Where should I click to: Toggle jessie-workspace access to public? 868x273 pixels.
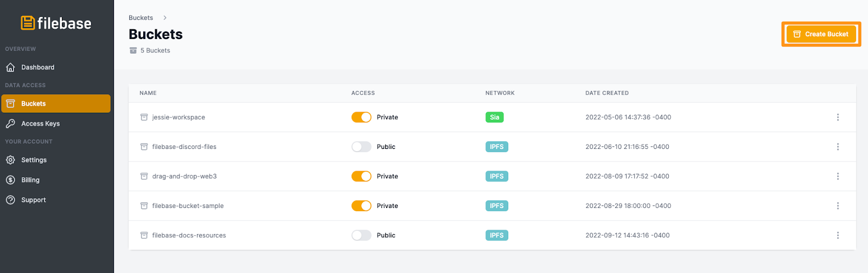tap(361, 117)
